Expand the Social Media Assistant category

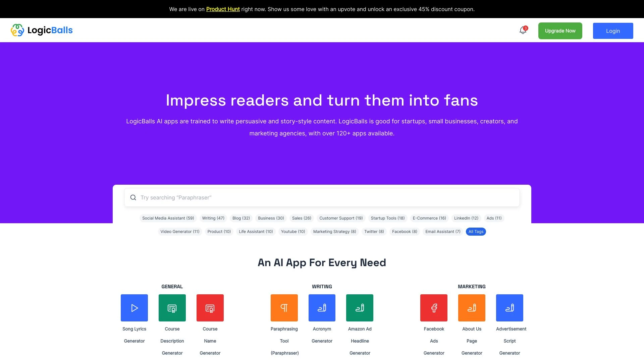[168, 218]
